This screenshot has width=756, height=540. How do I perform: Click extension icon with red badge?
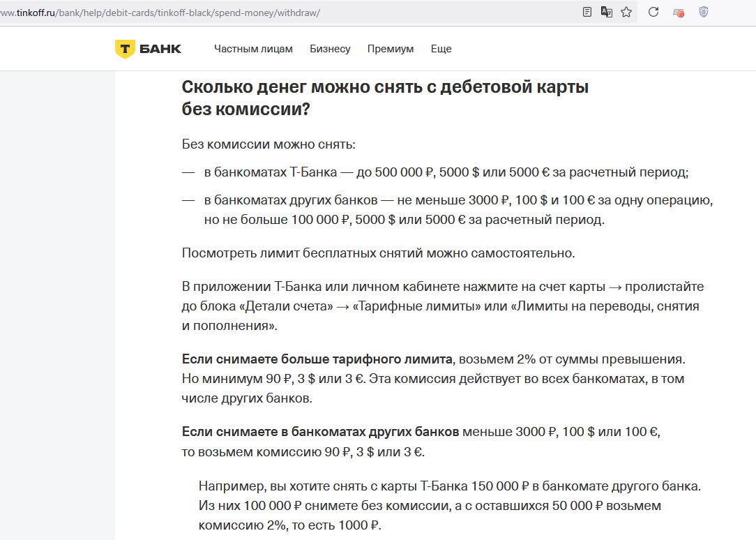[678, 12]
